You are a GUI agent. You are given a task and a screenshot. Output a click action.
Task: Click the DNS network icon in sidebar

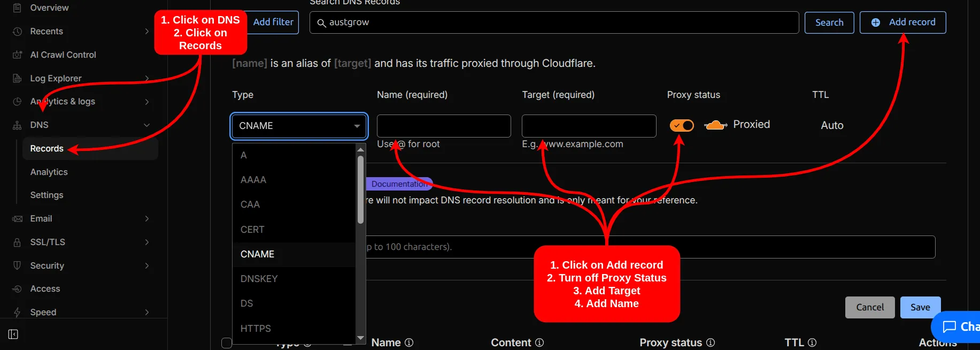17,125
